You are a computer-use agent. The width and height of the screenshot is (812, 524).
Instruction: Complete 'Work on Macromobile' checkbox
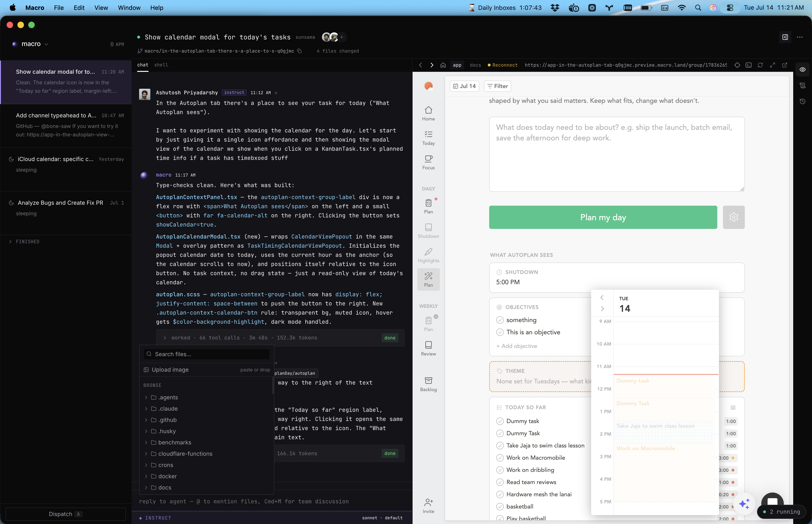[500, 458]
